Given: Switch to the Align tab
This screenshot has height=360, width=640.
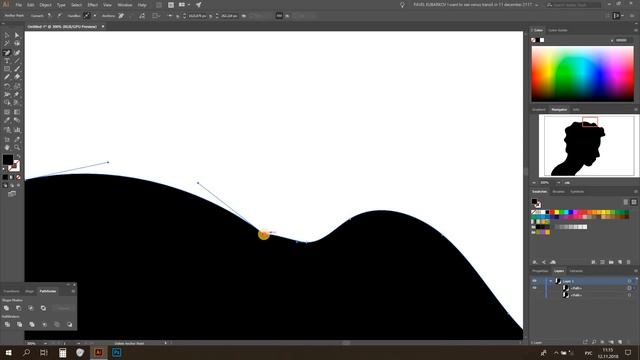Looking at the screenshot, I should point(29,291).
